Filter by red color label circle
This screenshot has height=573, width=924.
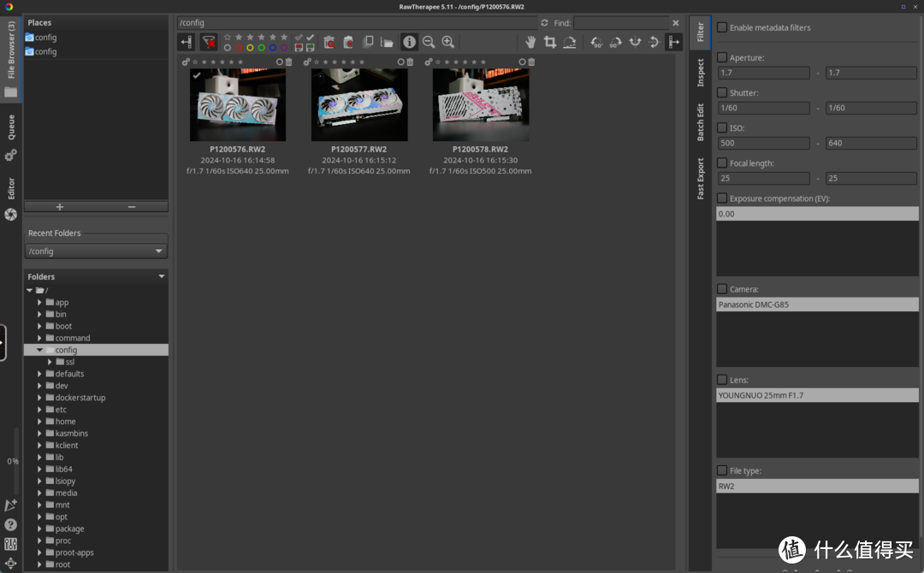pyautogui.click(x=239, y=48)
